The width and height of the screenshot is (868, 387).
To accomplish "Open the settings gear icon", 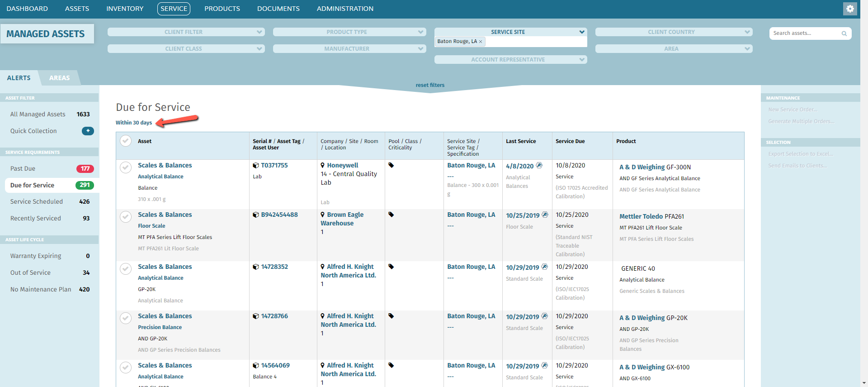I will 850,9.
